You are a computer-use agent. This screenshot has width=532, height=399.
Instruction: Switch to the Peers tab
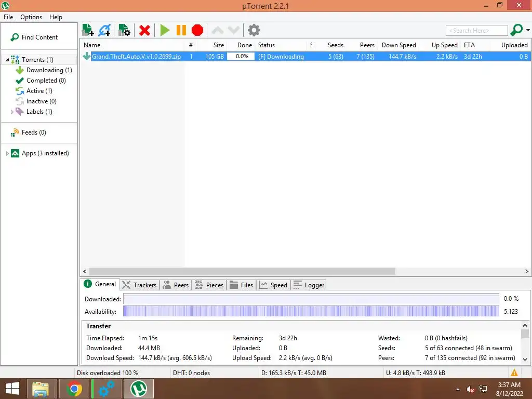click(176, 285)
